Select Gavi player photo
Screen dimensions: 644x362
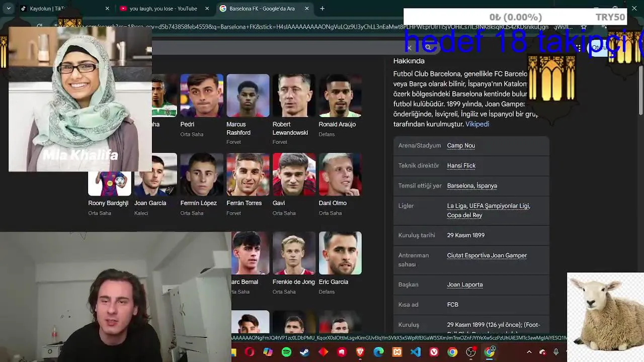point(294,174)
